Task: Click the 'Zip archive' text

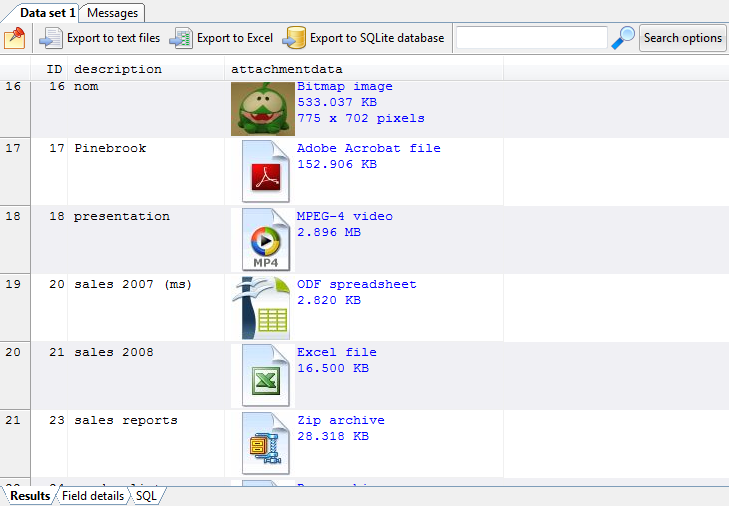Action: point(341,420)
